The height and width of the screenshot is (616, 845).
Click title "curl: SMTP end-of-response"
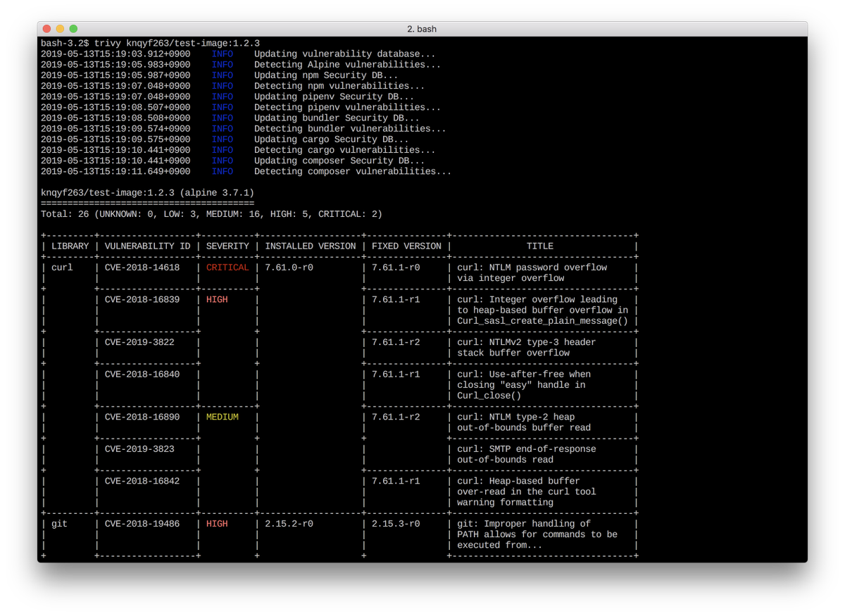pyautogui.click(x=527, y=449)
